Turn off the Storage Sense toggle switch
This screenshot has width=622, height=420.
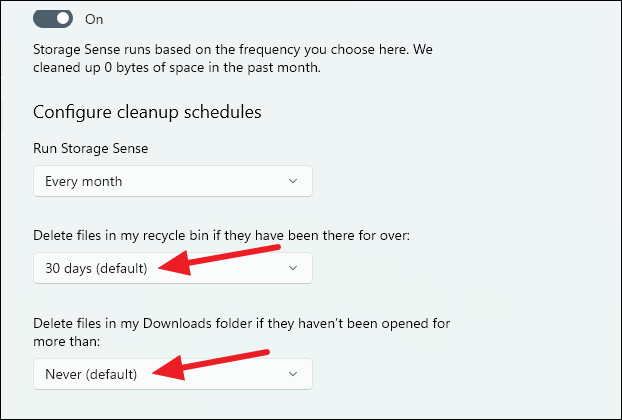[52, 19]
